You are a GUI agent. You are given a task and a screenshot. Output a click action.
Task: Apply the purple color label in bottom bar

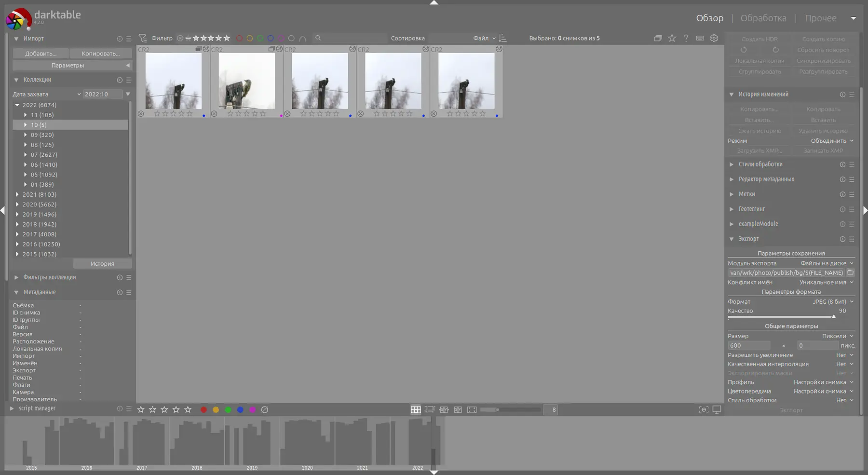point(252,410)
